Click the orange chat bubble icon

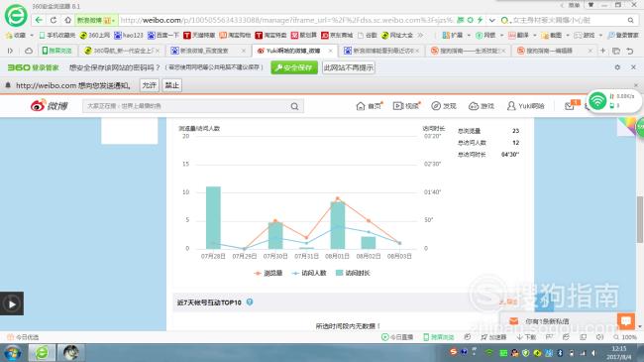(x=626, y=321)
